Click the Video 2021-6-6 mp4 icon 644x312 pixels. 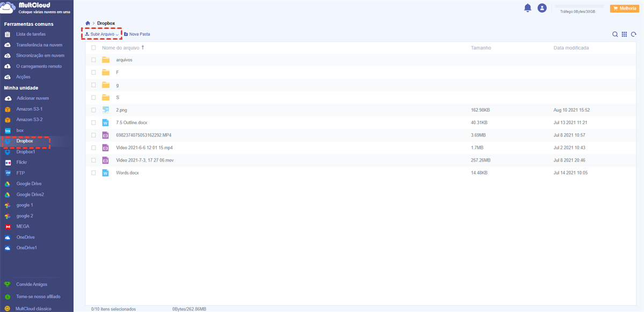click(x=106, y=148)
